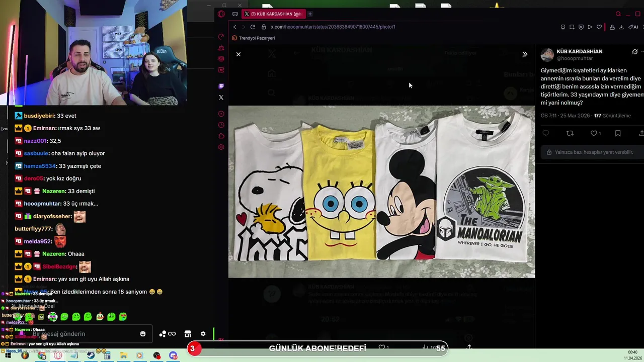Open GX Control speedometer sidebar icon
The height and width of the screenshot is (362, 644).
221,37
